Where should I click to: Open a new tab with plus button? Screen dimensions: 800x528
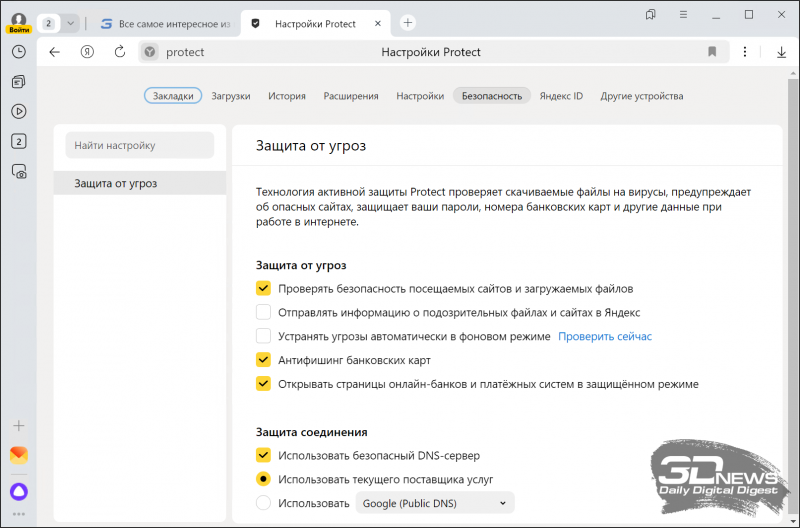pos(407,23)
